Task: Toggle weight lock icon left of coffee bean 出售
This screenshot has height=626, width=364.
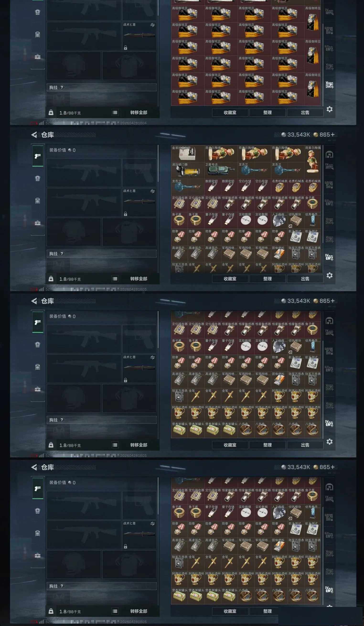Action: tap(51, 112)
